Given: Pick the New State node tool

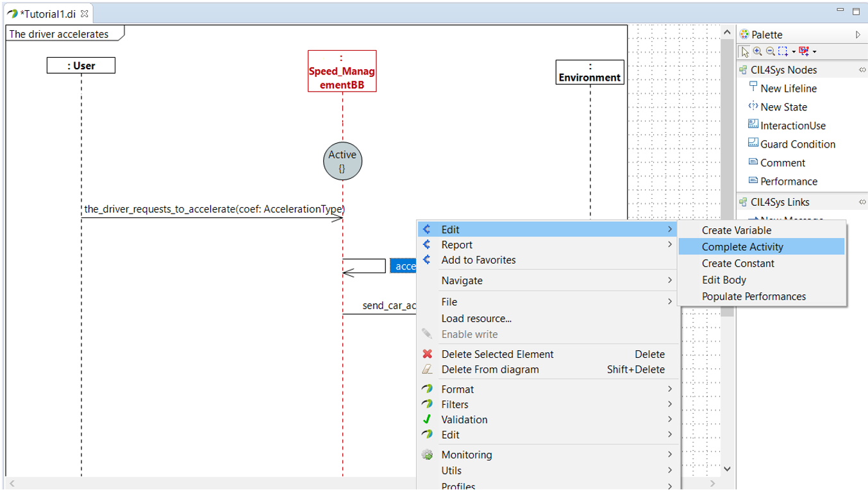Looking at the screenshot, I should tap(778, 107).
